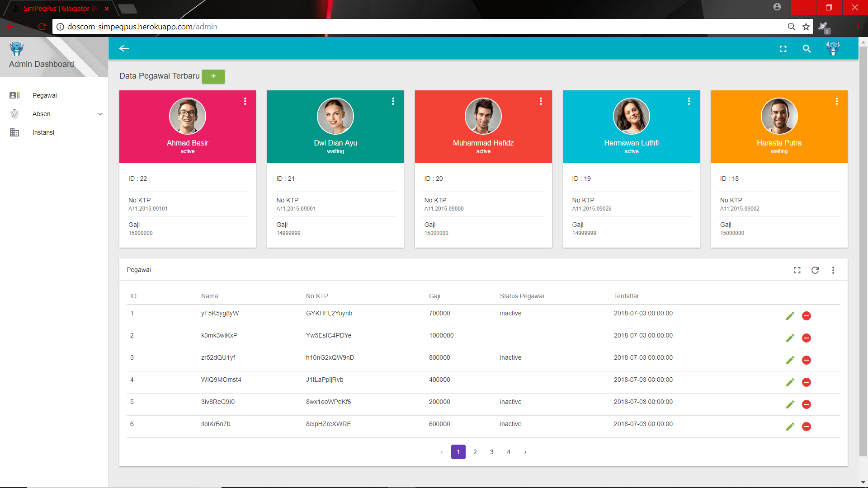Open Pegawai item in sidebar

point(44,95)
